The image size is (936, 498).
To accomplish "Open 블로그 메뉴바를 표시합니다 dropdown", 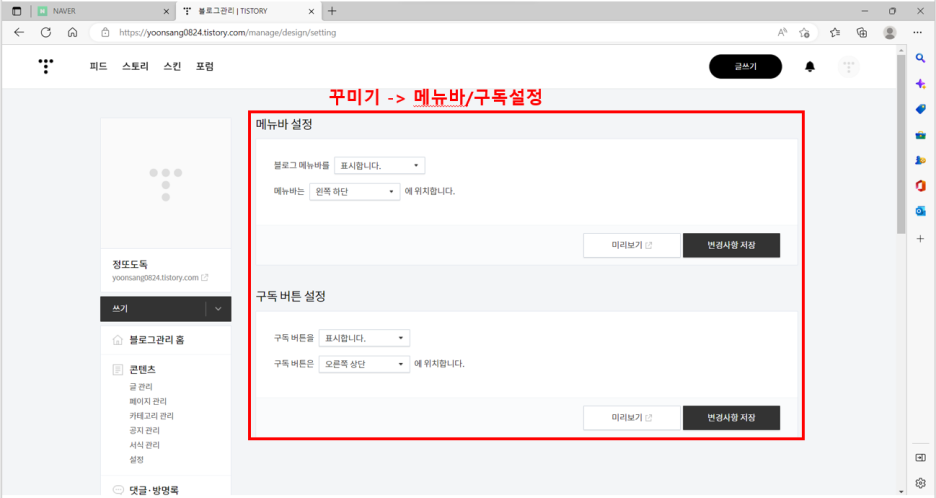I will (380, 165).
